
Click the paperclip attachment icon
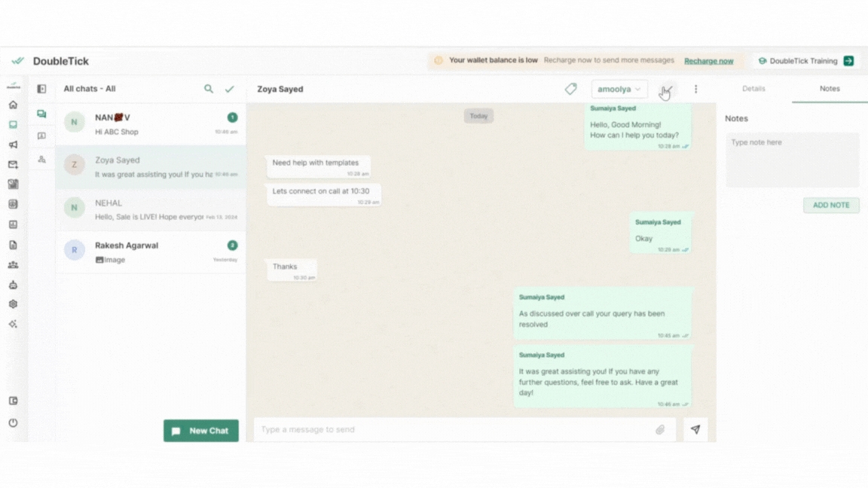660,430
